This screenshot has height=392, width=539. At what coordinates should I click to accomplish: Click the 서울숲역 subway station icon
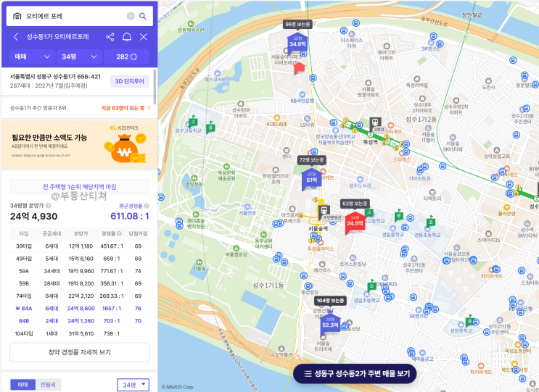pos(324,210)
